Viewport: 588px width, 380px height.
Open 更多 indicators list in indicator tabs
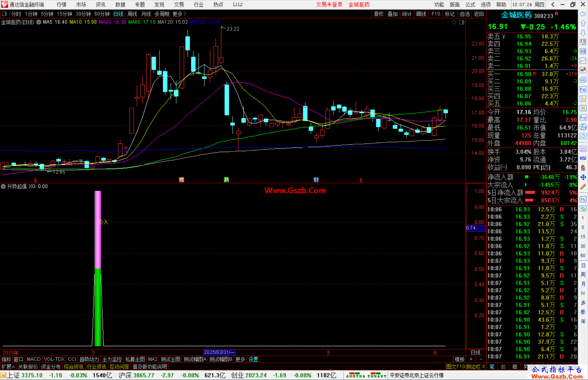240,359
